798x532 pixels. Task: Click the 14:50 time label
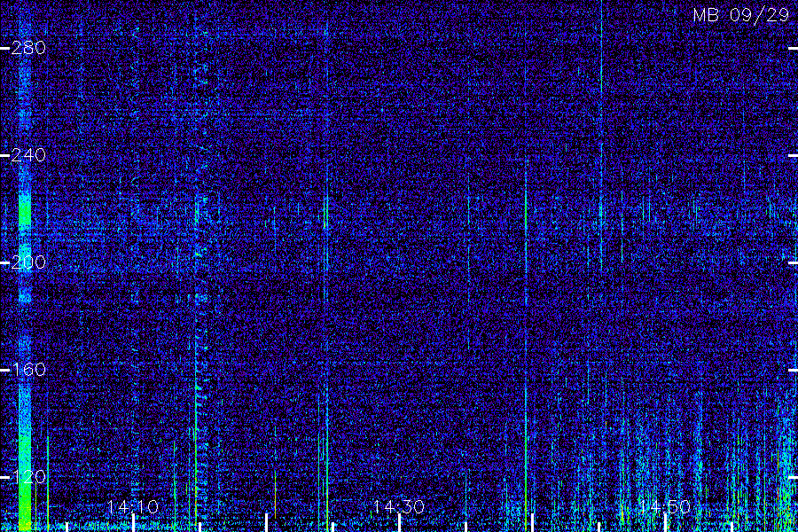click(x=665, y=506)
